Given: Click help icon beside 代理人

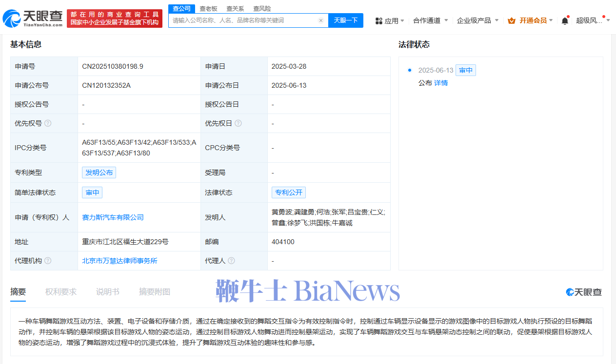Looking at the screenshot, I should coord(231,261).
